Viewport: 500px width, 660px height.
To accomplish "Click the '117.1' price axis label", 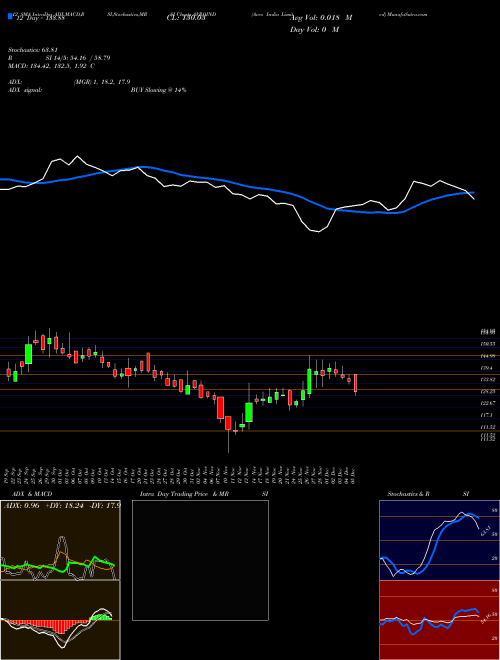I will pos(487,415).
